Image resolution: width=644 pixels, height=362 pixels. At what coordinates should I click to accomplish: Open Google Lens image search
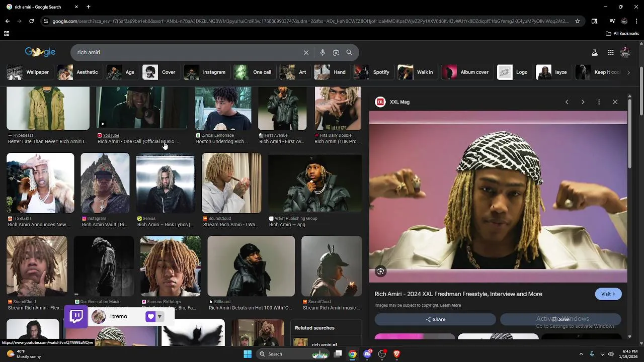pyautogui.click(x=336, y=52)
